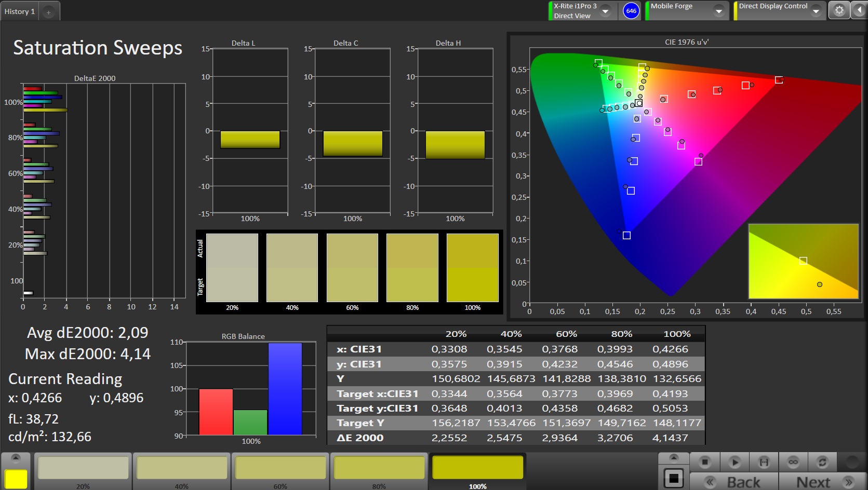Click white 100 bar in DeltaE chart
The image size is (868, 490).
point(28,293)
